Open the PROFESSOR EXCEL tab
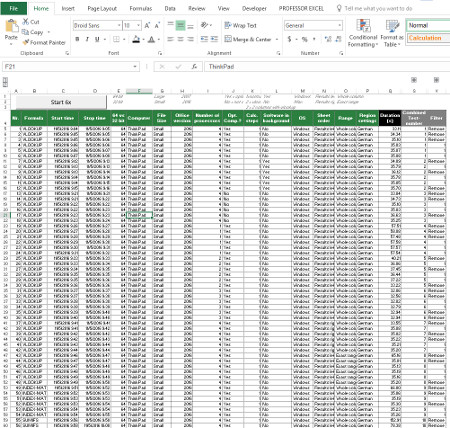This screenshot has width=450, height=428. [x=301, y=8]
